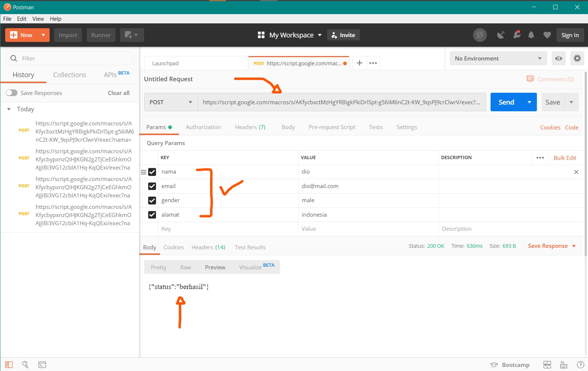Click the Save button
Screen dimensions: 588x371
553,102
